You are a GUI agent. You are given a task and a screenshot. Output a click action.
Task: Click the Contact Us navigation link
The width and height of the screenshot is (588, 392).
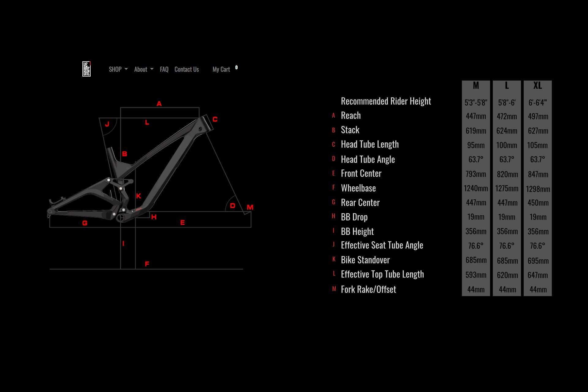tap(186, 69)
